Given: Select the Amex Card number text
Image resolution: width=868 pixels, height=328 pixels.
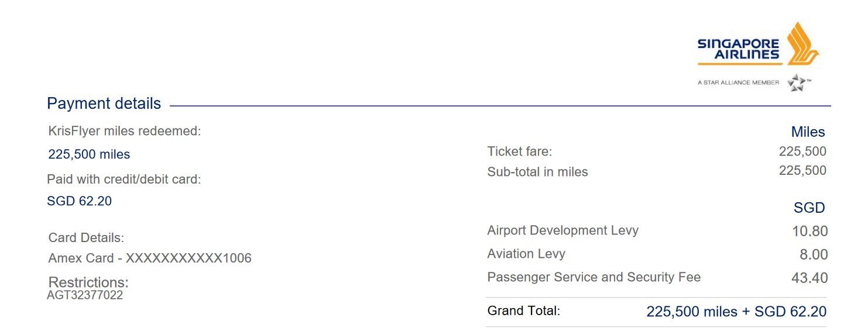Looking at the screenshot, I should pos(150,258).
